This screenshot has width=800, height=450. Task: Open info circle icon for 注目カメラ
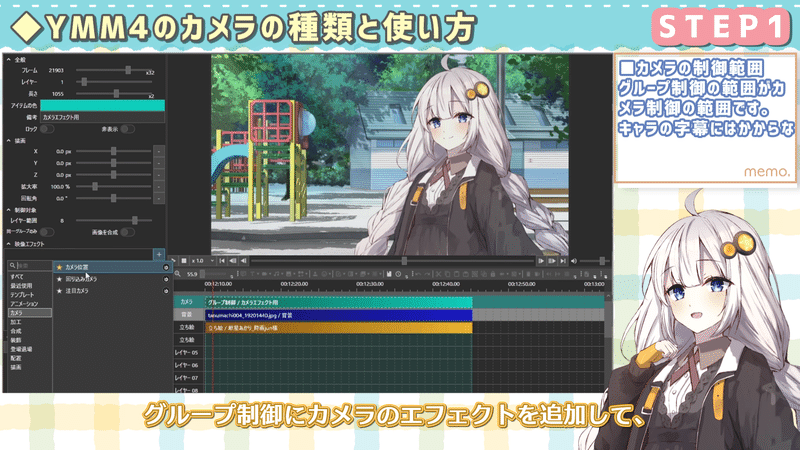[166, 291]
